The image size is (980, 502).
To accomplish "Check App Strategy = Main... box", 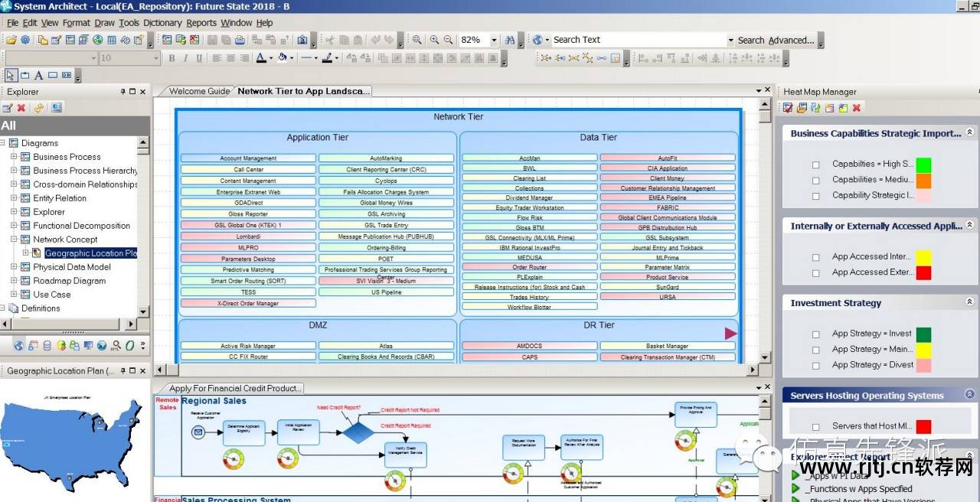I will pyautogui.click(x=815, y=350).
